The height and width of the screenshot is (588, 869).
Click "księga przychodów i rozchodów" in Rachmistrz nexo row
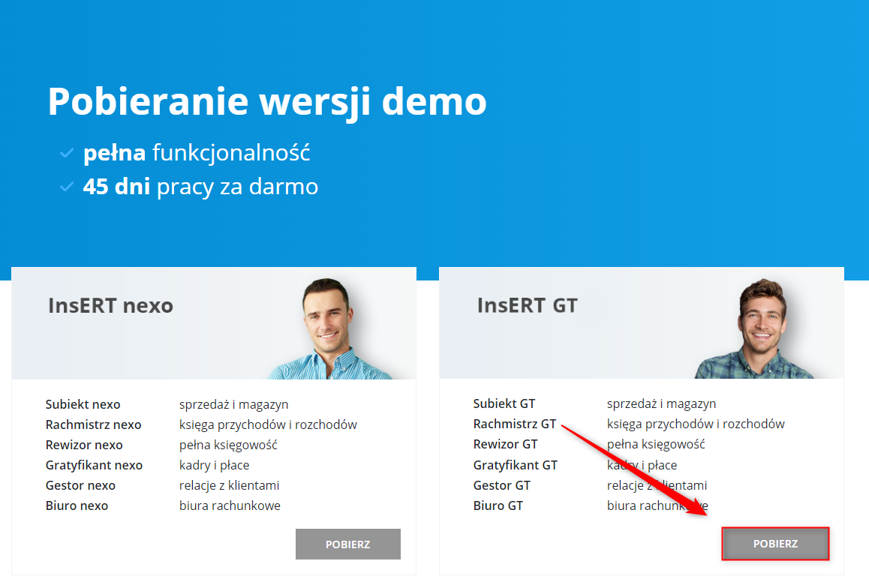[x=268, y=424]
